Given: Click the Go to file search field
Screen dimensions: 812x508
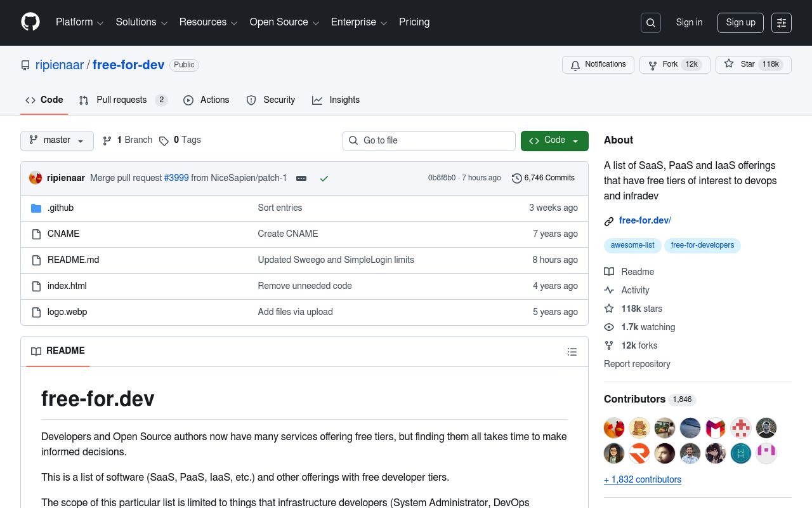Looking at the screenshot, I should coord(429,140).
